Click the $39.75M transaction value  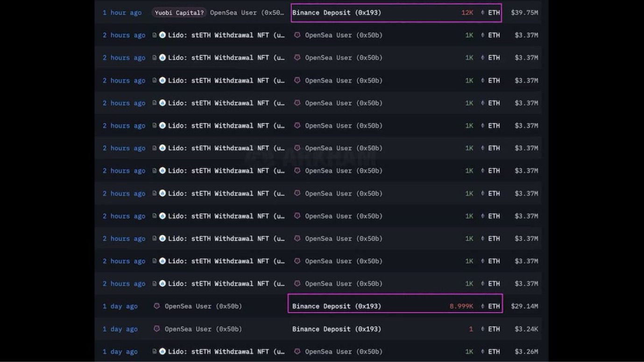coord(524,13)
